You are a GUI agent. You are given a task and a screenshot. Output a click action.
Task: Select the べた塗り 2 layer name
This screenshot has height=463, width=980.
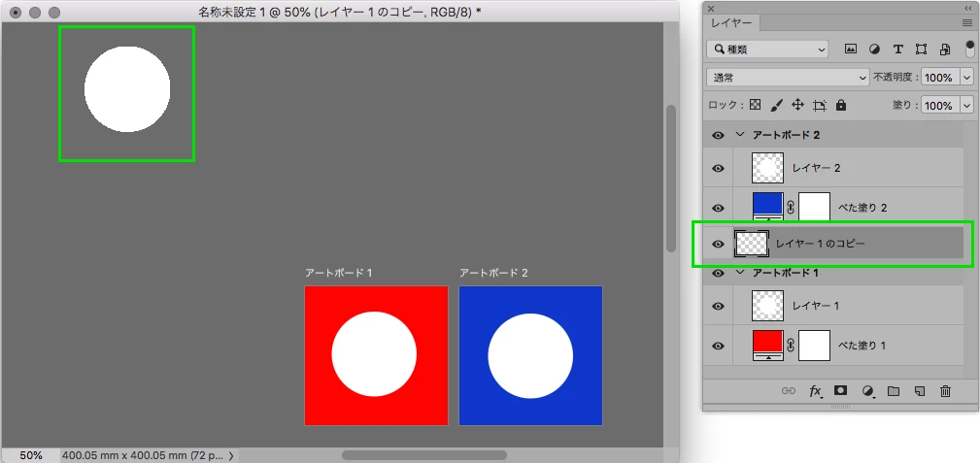pyautogui.click(x=862, y=208)
